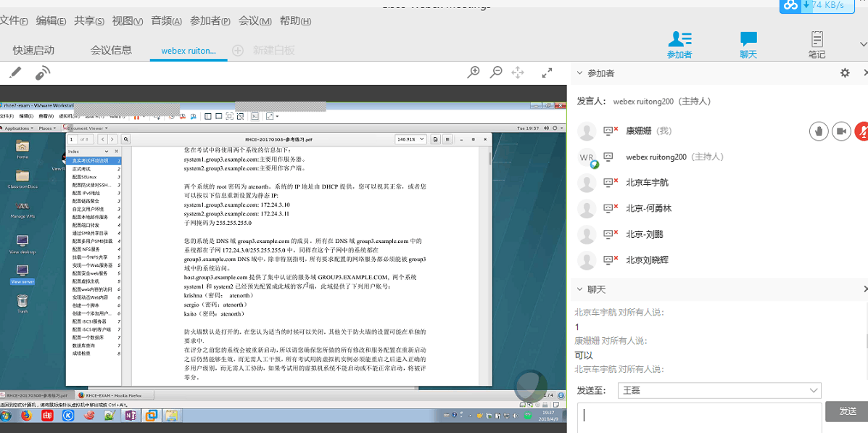The height and width of the screenshot is (433, 868).
Task: Toggle raise hand for 康姗姗
Action: (x=819, y=131)
